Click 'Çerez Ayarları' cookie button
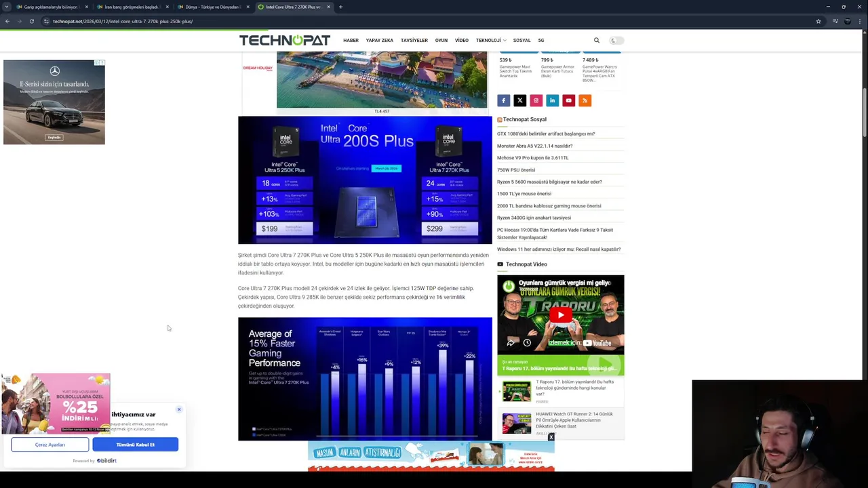This screenshot has height=488, width=868. click(x=50, y=445)
